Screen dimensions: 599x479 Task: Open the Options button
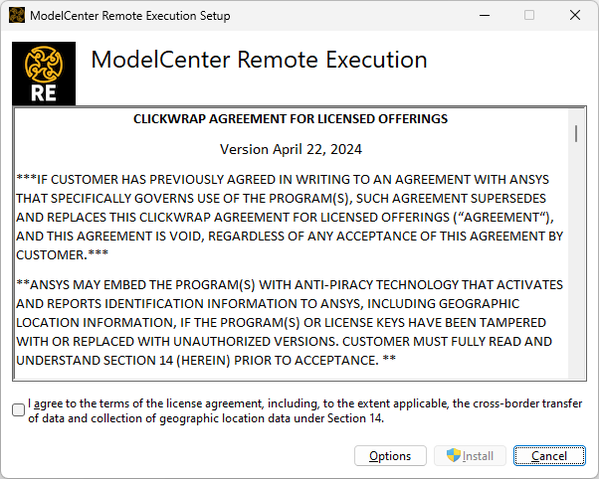(390, 455)
